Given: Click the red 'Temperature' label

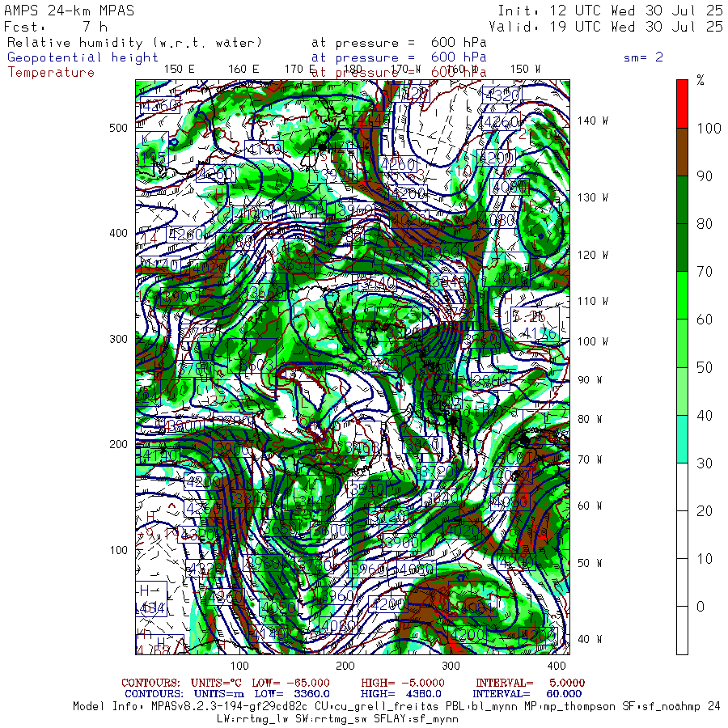Looking at the screenshot, I should [51, 73].
